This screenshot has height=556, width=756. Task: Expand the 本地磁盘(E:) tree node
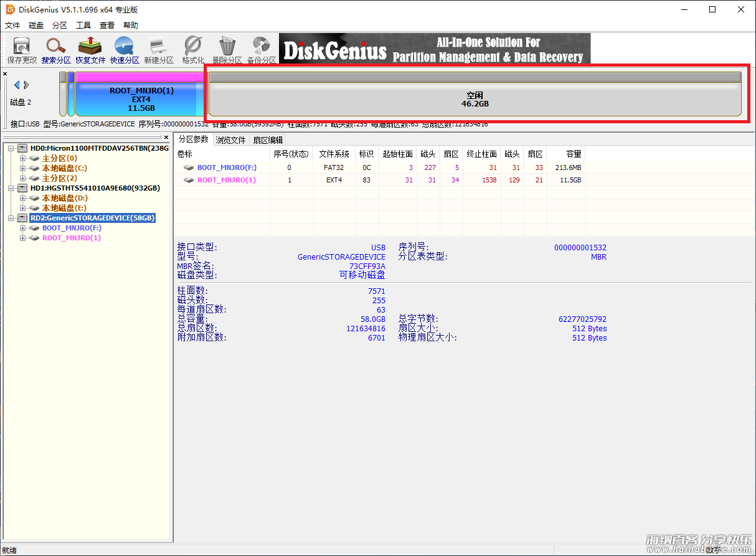point(23,208)
